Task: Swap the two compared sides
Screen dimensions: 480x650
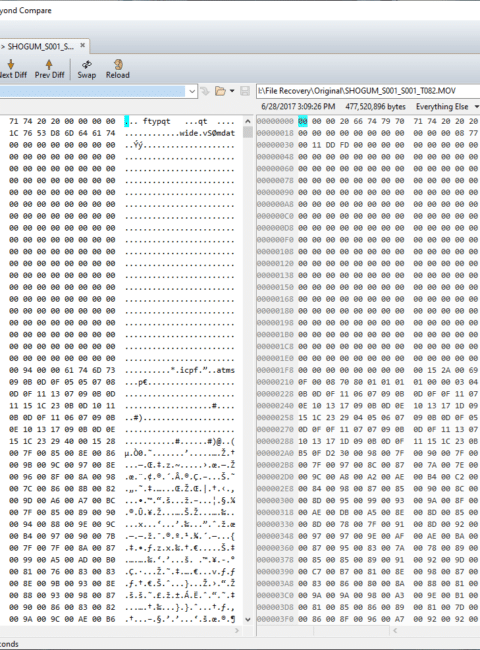Action: click(87, 69)
